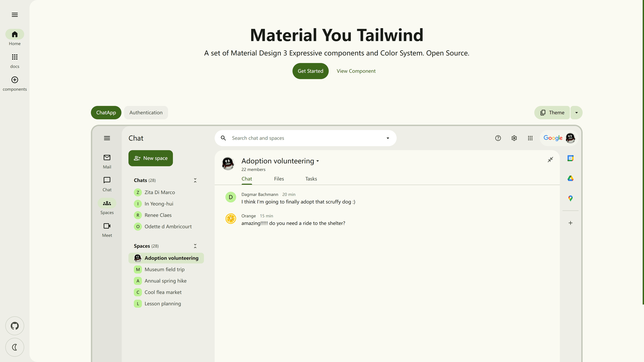
Task: Switch to the Authentication demo chip
Action: pyautogui.click(x=146, y=112)
